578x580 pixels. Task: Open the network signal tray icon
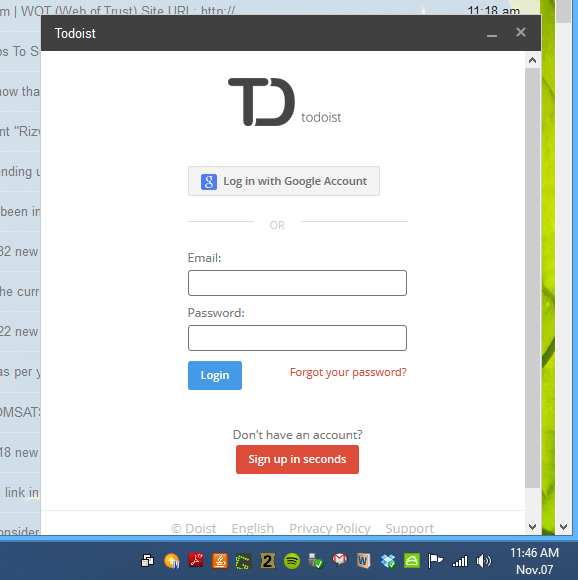460,561
